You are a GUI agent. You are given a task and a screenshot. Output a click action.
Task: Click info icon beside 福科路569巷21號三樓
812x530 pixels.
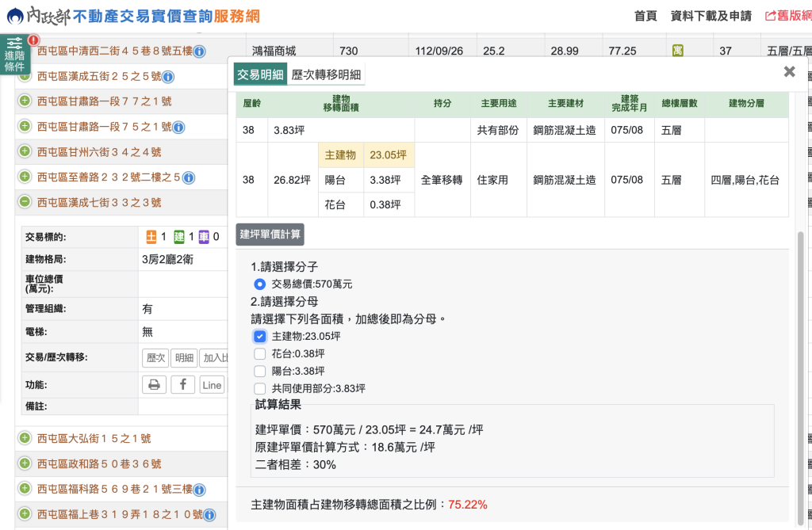[x=200, y=490]
